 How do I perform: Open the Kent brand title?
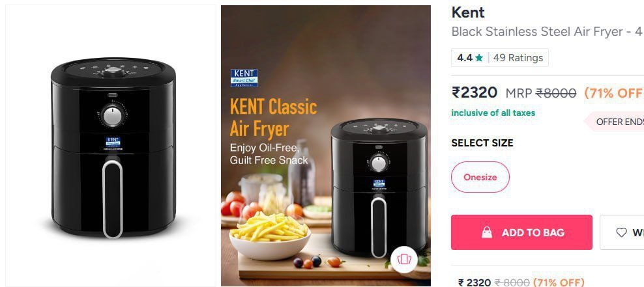[x=468, y=13]
